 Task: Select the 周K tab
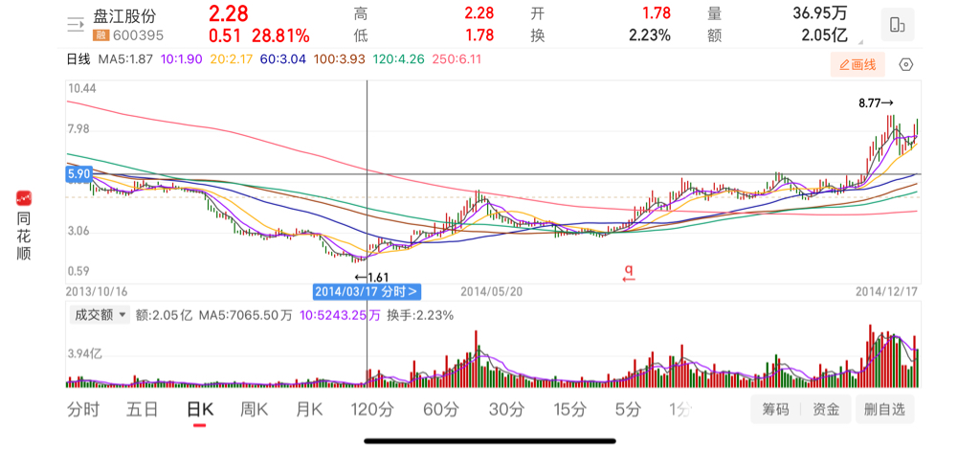(x=255, y=410)
